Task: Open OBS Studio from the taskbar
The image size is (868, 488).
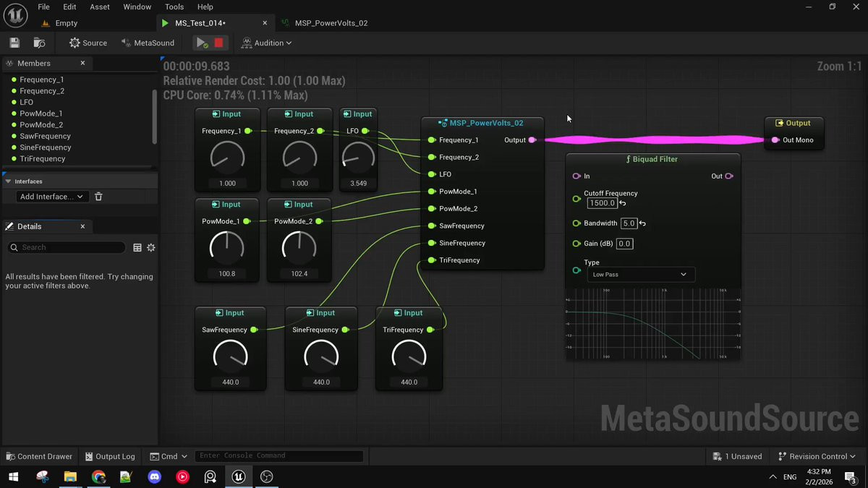Action: click(x=266, y=476)
